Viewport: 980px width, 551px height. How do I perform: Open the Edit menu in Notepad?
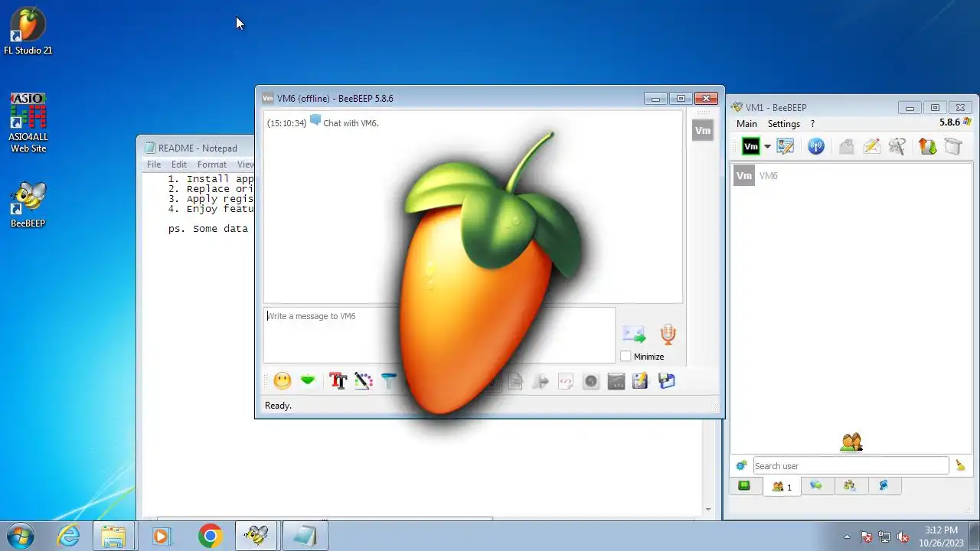pyautogui.click(x=179, y=165)
